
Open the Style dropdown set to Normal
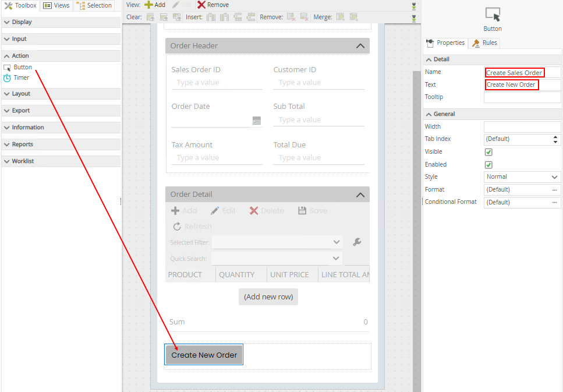522,177
